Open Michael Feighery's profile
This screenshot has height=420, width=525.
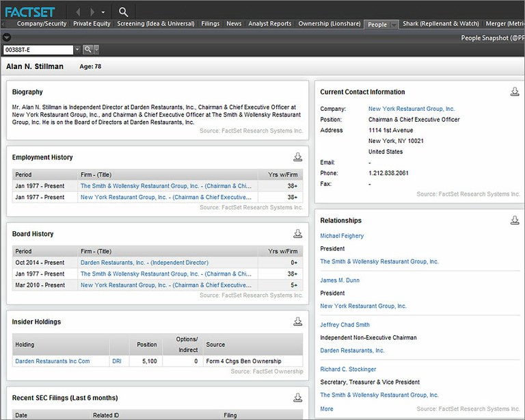coord(342,236)
